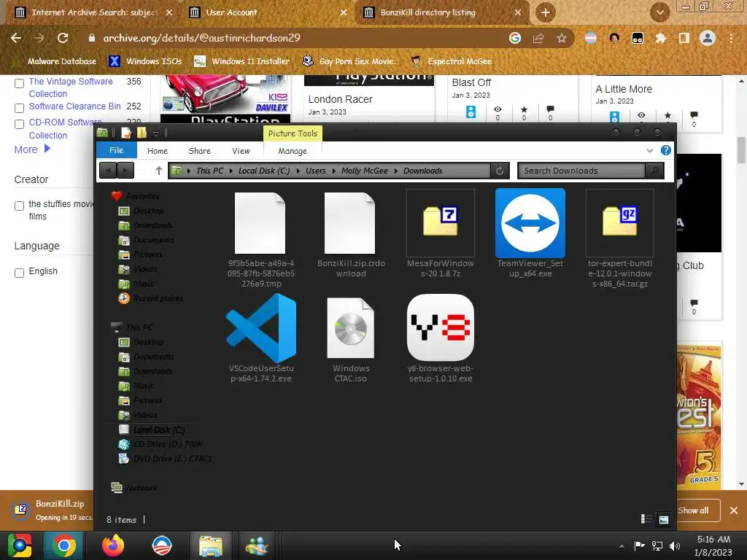Click the Google icon in address bar

[x=514, y=38]
